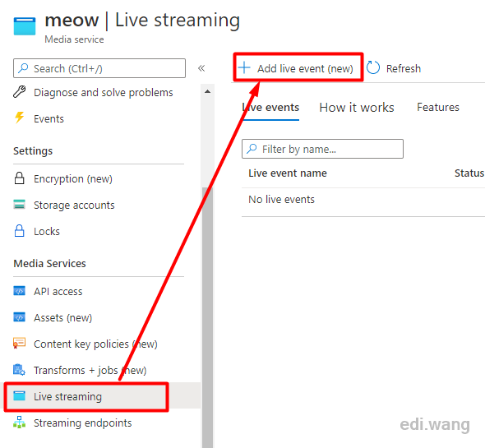Focus the Filter by name field
Viewport: 485px width, 448px height.
point(322,149)
